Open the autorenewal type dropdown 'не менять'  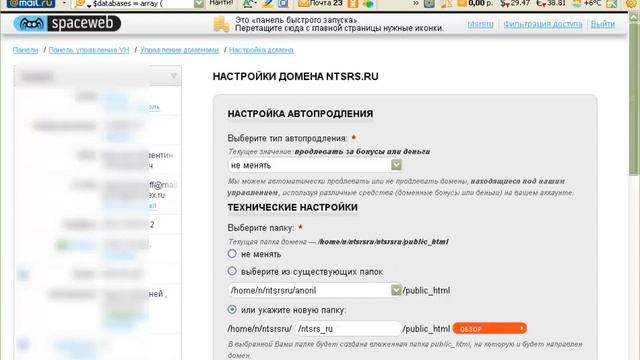pos(315,165)
